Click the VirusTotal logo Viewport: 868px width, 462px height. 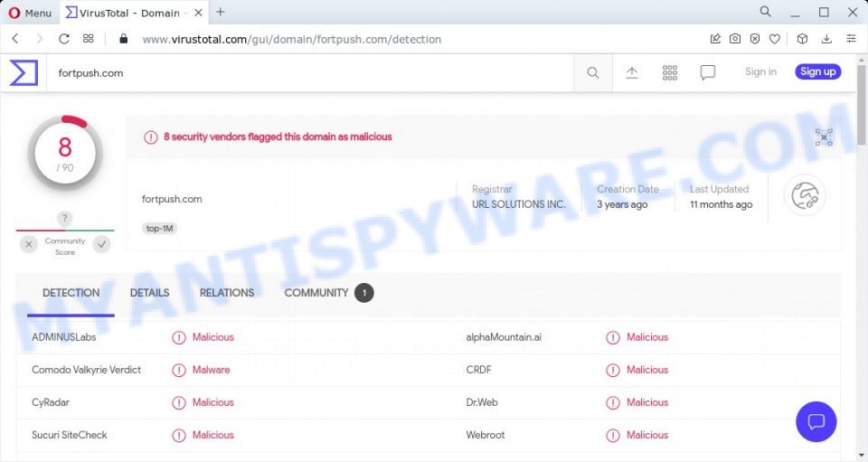[24, 72]
